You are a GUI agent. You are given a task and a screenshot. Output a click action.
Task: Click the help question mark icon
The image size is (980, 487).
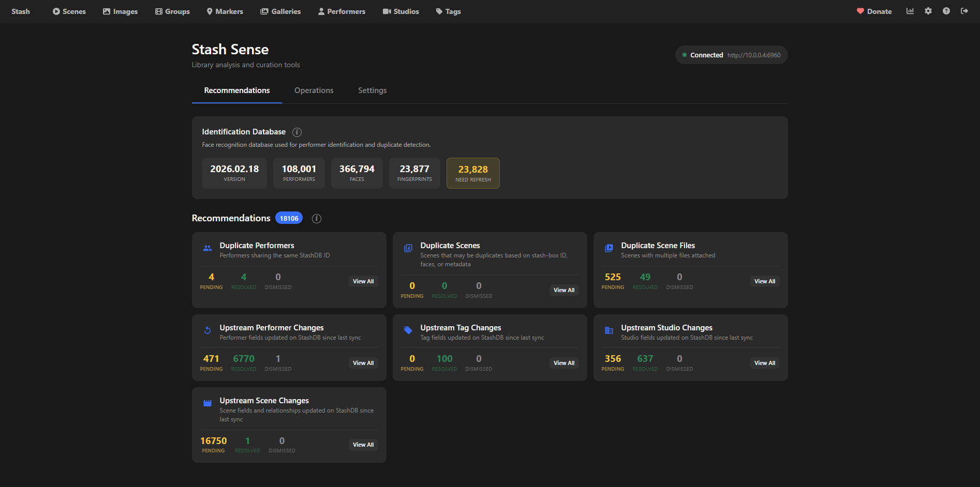[946, 11]
